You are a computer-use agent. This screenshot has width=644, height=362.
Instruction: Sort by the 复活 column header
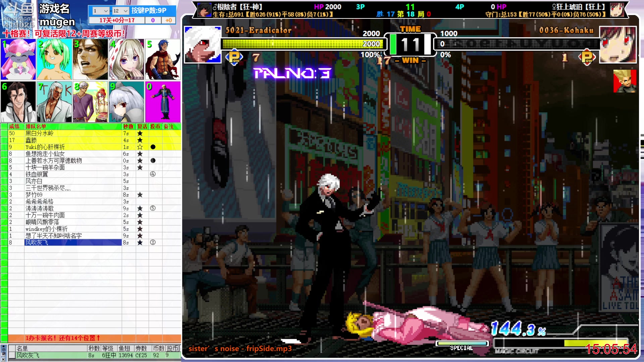(142, 126)
